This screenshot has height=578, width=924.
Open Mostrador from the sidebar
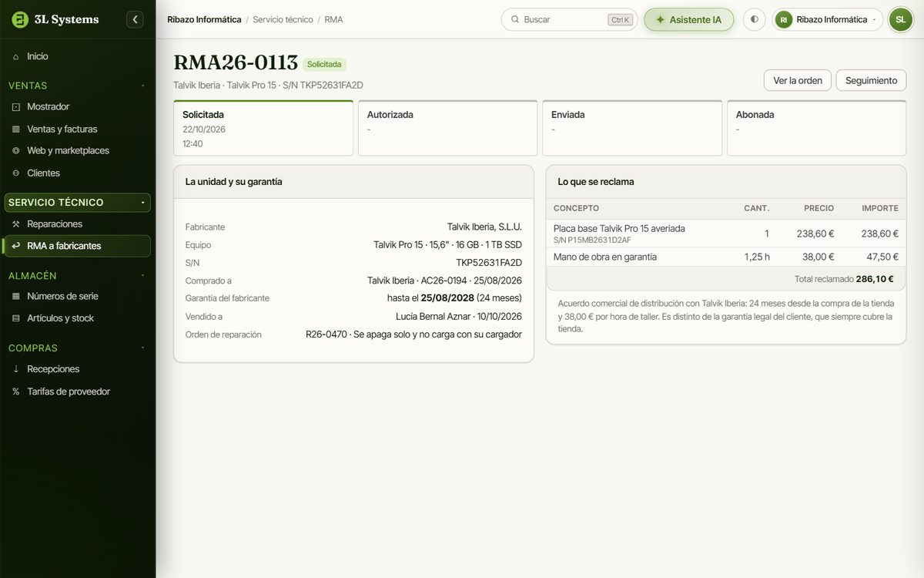[x=78, y=106]
